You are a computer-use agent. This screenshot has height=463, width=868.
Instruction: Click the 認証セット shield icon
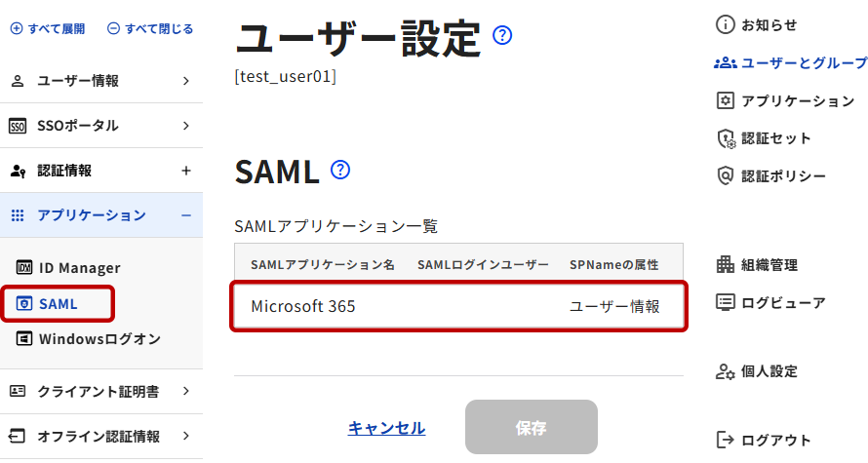[x=725, y=138]
